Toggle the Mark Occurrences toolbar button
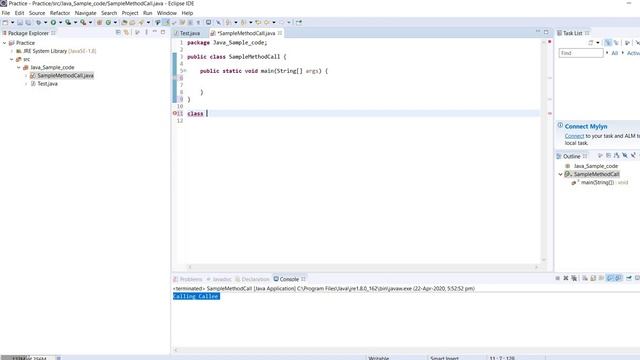This screenshot has height=360, width=640. click(166, 22)
